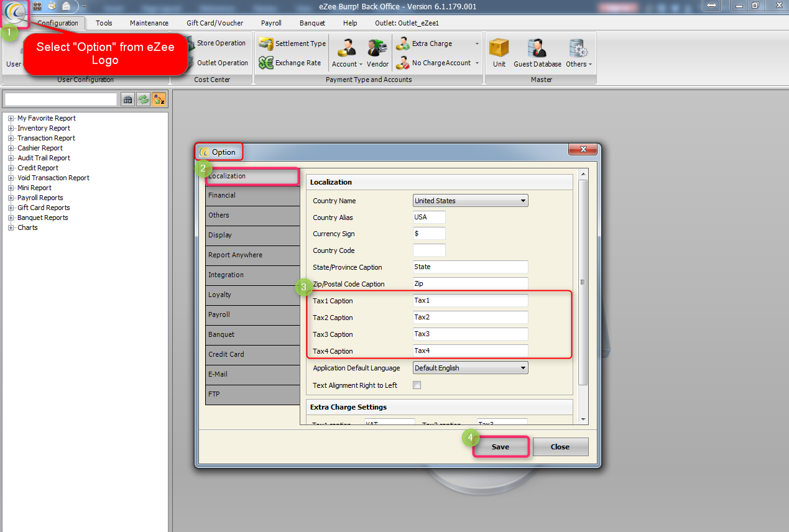Switch to the Configuration ribbon tab
The width and height of the screenshot is (789, 532).
(57, 23)
